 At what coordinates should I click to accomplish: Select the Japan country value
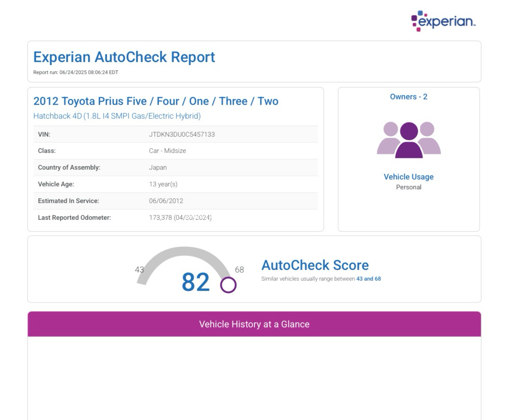(x=158, y=167)
